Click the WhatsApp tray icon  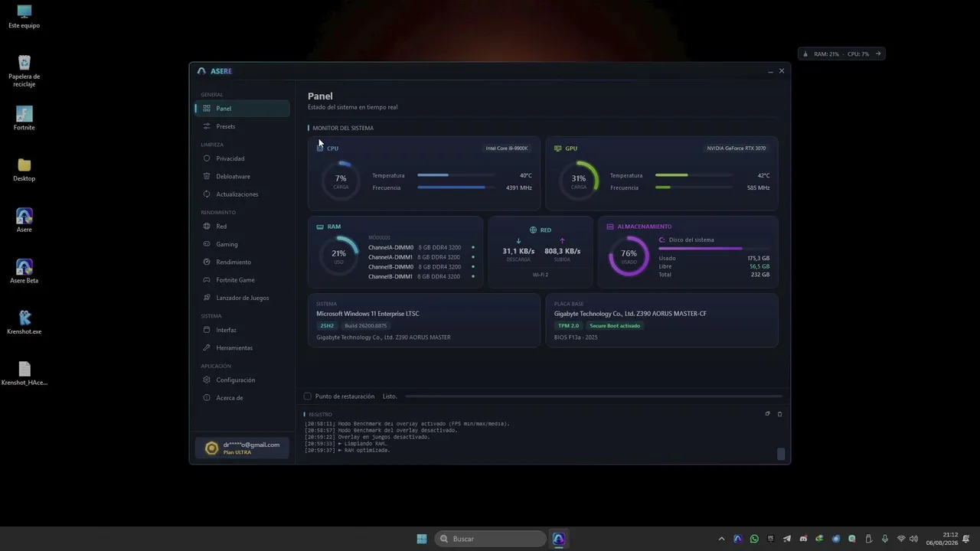[754, 539]
